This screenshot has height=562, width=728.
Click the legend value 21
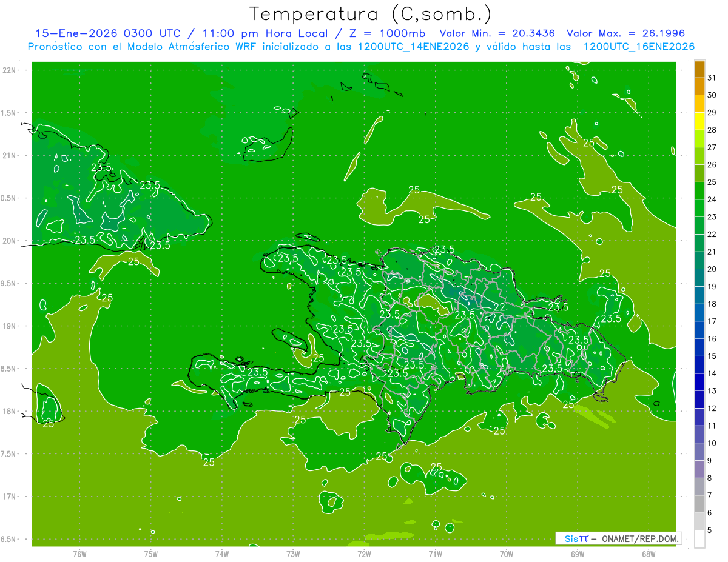click(712, 252)
